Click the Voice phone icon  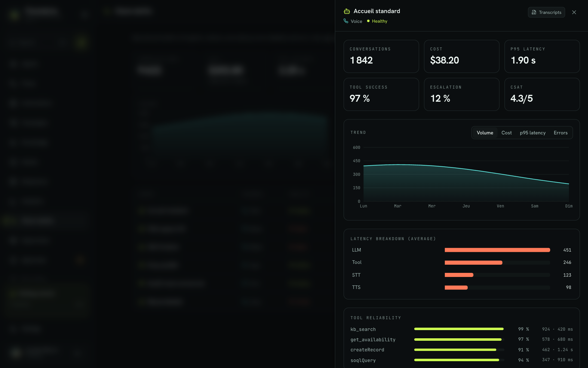[346, 21]
